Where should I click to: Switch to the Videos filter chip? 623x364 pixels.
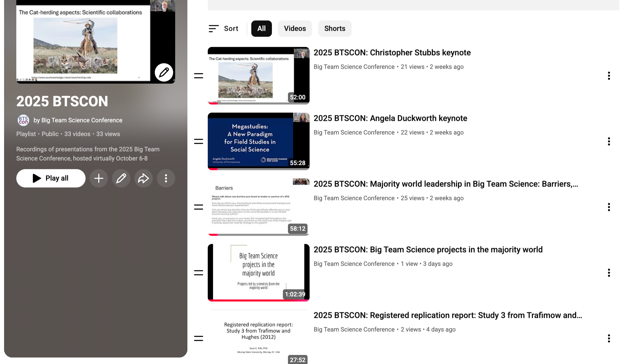click(x=295, y=29)
